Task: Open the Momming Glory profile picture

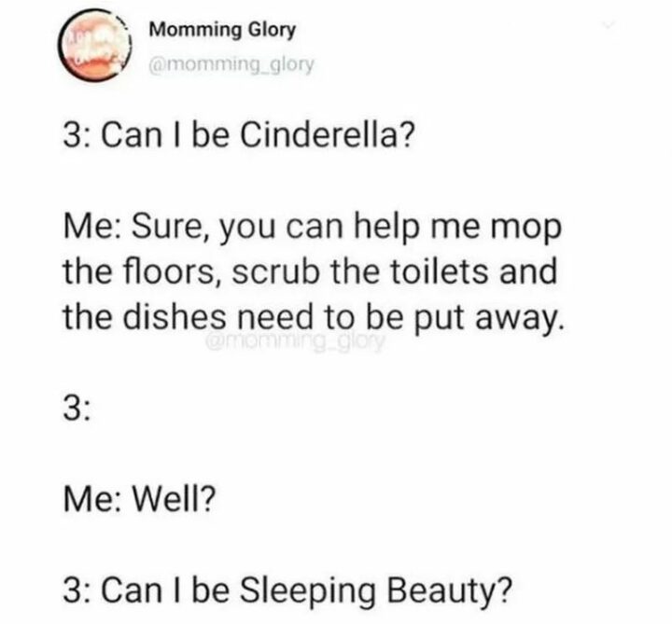Action: click(x=94, y=46)
